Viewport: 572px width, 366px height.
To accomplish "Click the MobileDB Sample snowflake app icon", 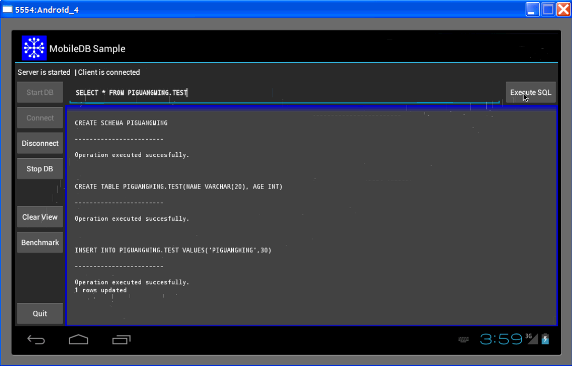I will click(x=34, y=48).
